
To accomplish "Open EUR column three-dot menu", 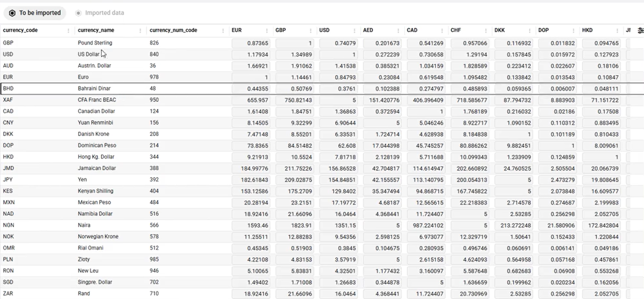I will point(267,30).
